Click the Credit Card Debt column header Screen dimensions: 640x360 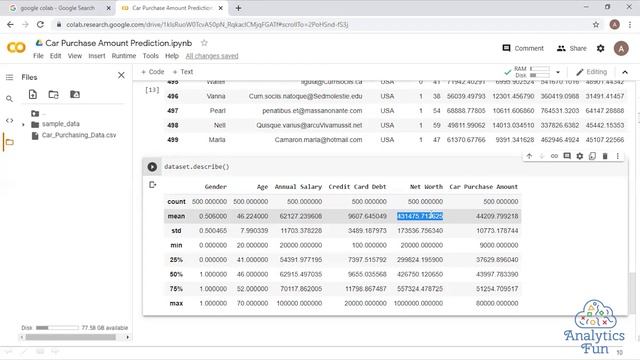357,187
